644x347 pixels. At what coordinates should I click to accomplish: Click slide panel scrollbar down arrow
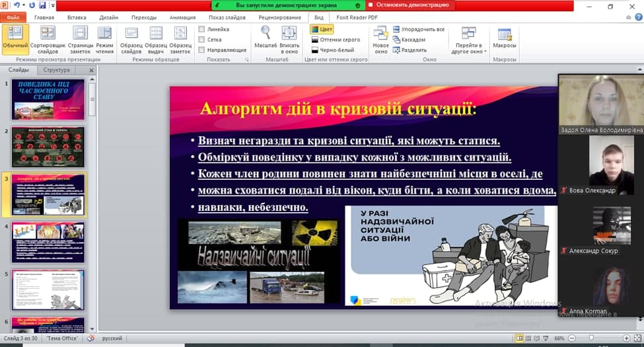click(x=92, y=329)
